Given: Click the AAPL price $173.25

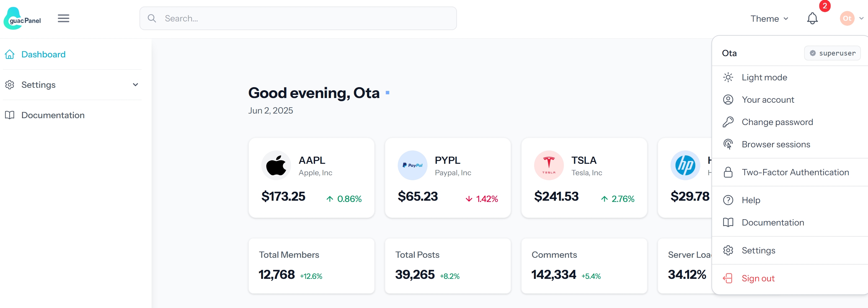Looking at the screenshot, I should click(x=283, y=196).
